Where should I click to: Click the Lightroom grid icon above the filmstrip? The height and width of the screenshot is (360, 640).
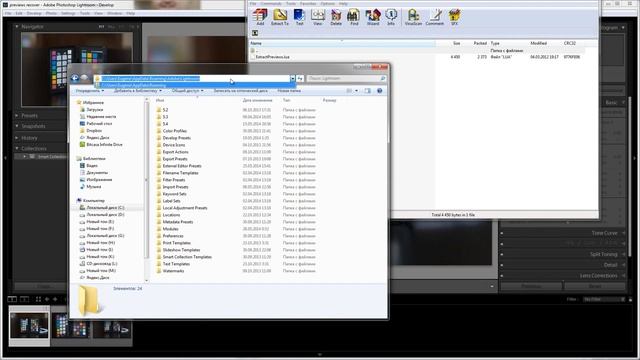(38, 299)
